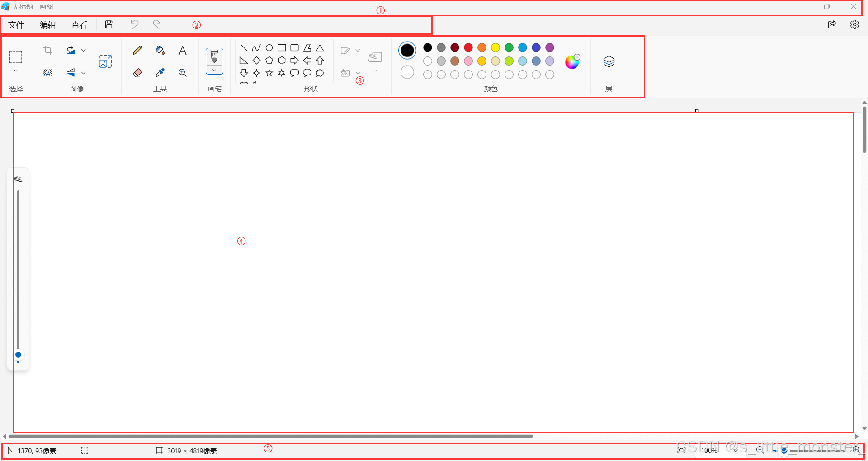This screenshot has width=868, height=461.
Task: Choose the purple color swatch
Action: (x=550, y=47)
